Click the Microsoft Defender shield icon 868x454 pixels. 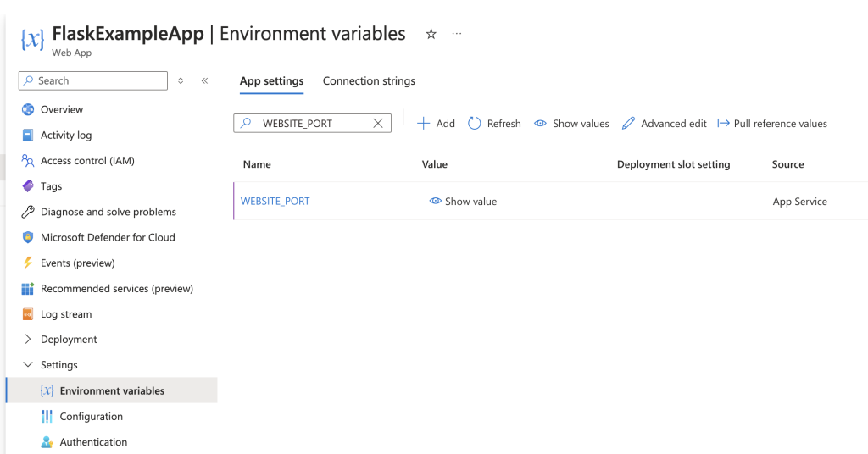click(x=28, y=237)
